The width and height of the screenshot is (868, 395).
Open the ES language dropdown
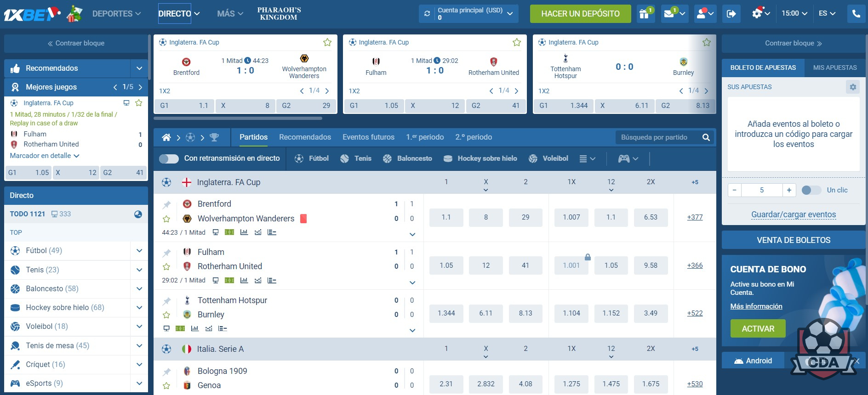coord(827,14)
